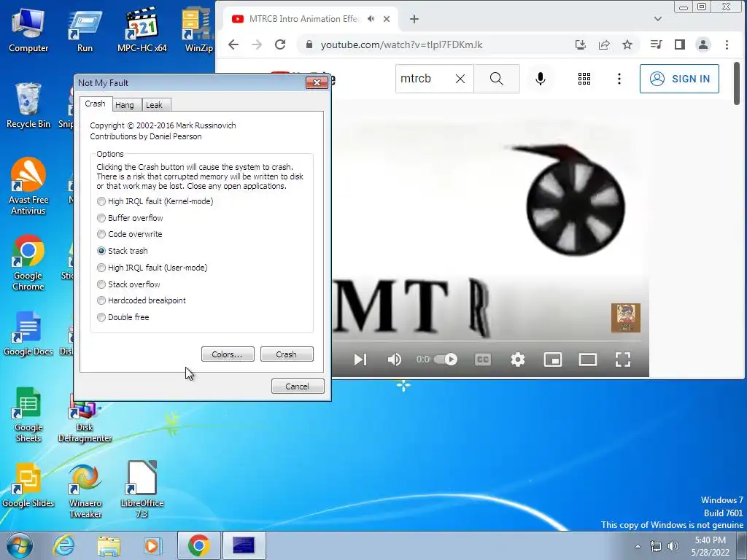The height and width of the screenshot is (560, 747).
Task: Close the Not My Fault window
Action: click(317, 83)
